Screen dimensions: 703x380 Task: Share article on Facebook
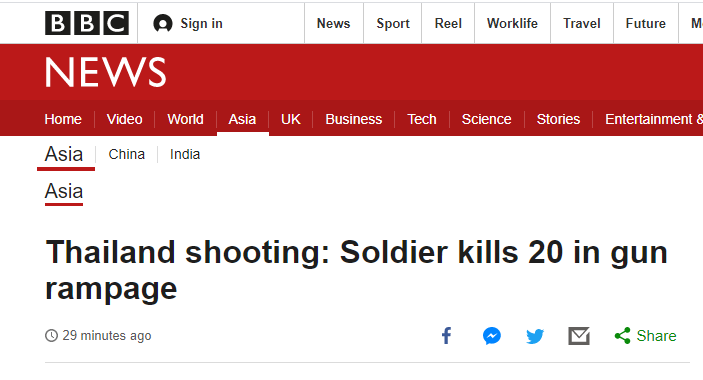447,336
